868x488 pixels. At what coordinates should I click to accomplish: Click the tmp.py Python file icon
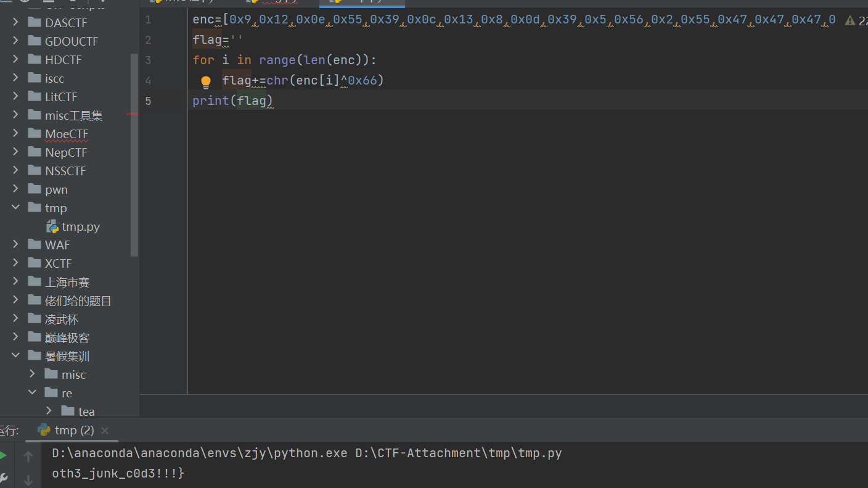[x=52, y=227]
